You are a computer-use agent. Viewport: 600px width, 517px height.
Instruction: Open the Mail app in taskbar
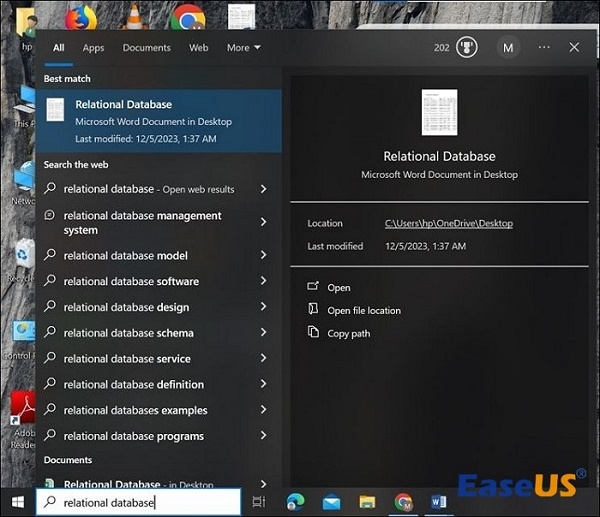point(331,502)
